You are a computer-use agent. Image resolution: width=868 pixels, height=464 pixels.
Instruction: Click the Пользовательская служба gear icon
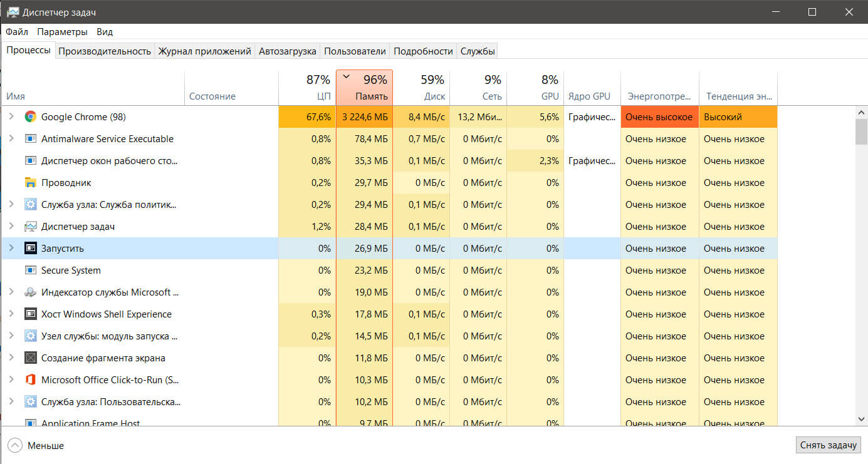(x=30, y=402)
